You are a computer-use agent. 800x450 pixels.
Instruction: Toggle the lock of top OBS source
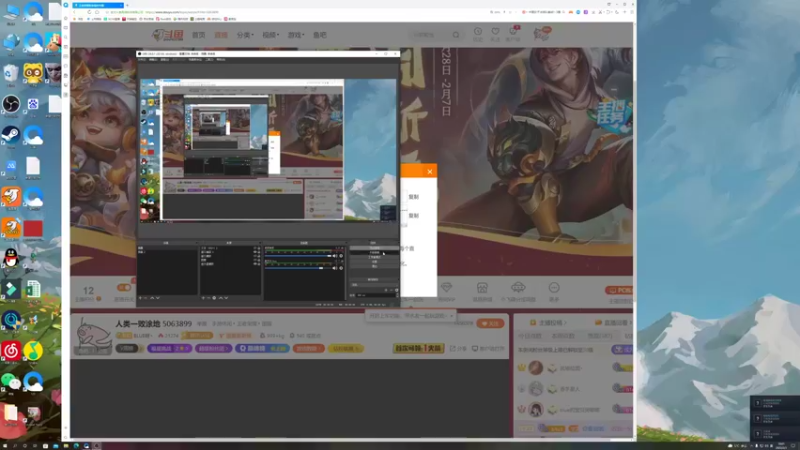[259, 248]
